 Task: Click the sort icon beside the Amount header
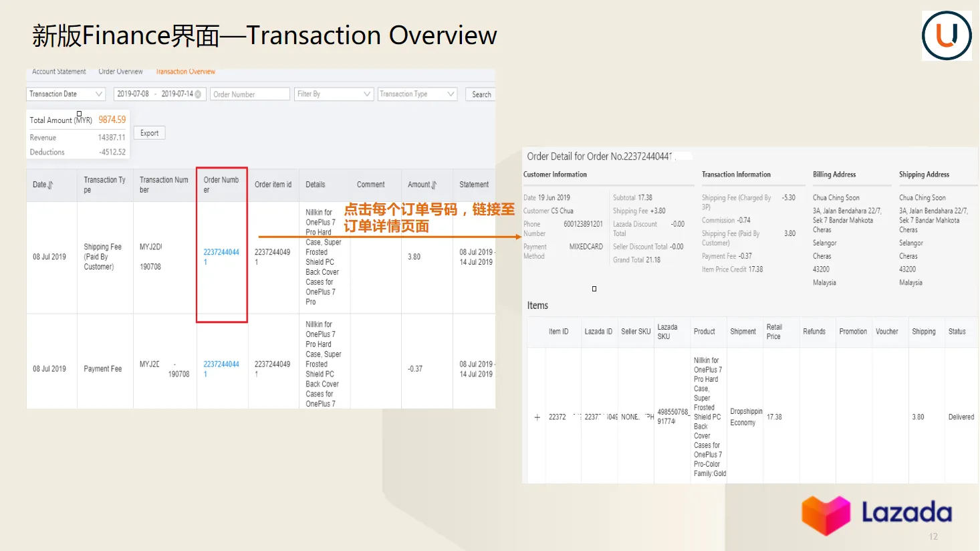coord(434,185)
